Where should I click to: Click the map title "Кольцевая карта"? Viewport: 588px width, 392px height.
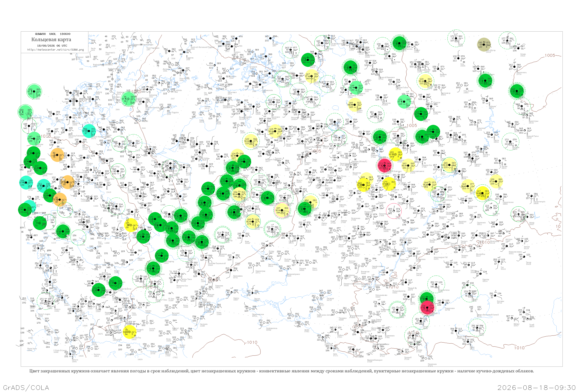[51, 40]
